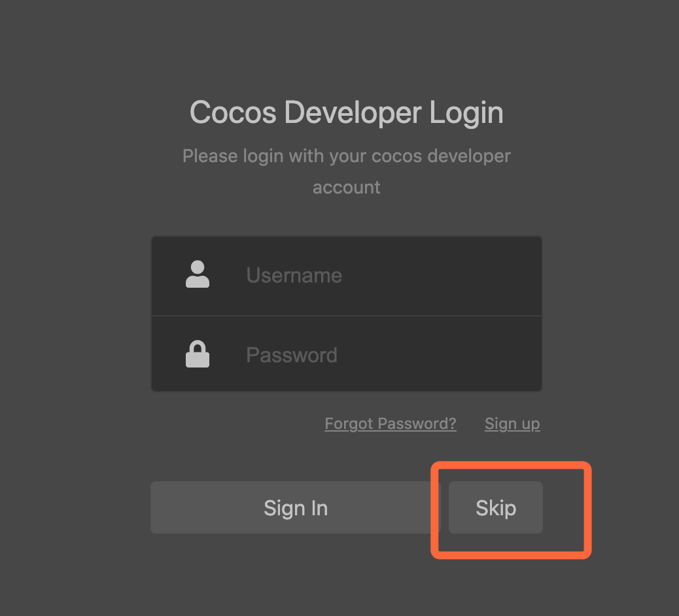Image resolution: width=679 pixels, height=616 pixels.
Task: Open the Sign up link
Action: point(512,424)
